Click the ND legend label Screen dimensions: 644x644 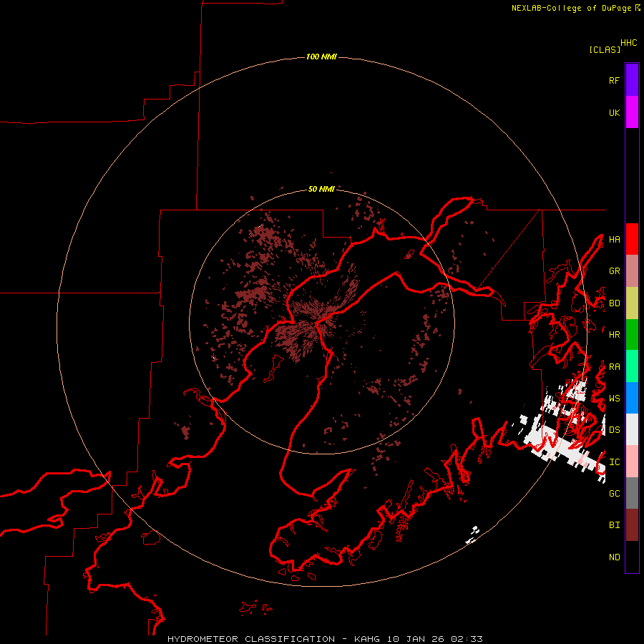click(x=614, y=557)
